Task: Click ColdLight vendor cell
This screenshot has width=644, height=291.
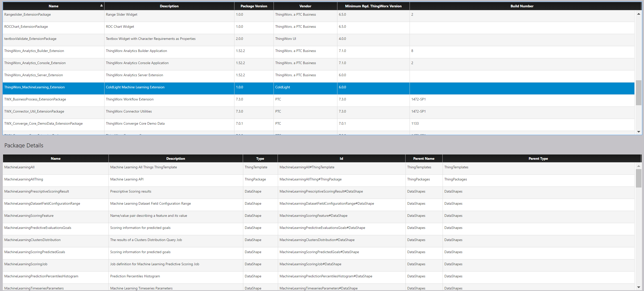Action: [x=305, y=89]
